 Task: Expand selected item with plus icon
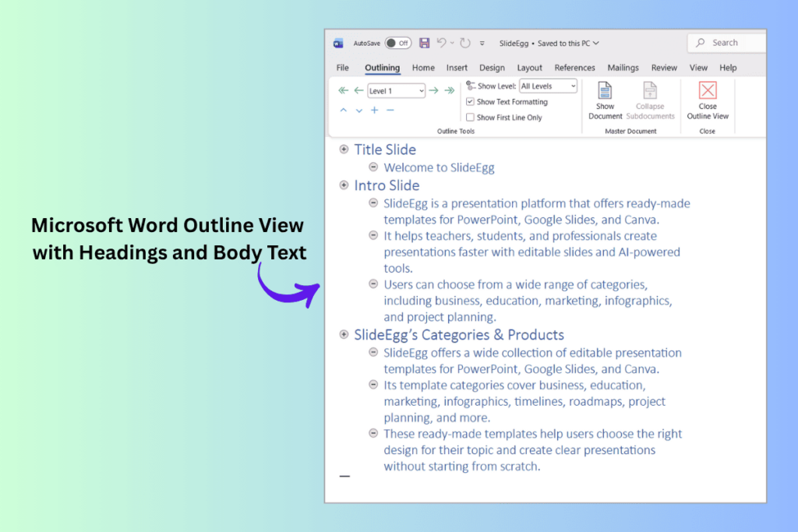tap(375, 110)
